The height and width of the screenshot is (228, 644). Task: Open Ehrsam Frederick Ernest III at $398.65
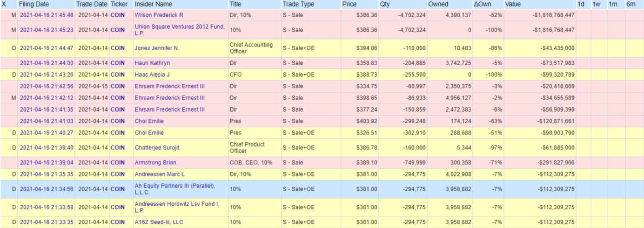(x=170, y=98)
